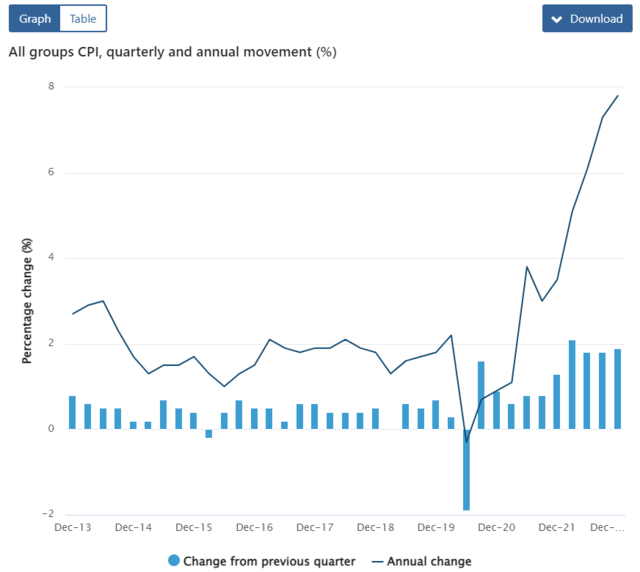Click the blue circle legend marker

pos(172,561)
